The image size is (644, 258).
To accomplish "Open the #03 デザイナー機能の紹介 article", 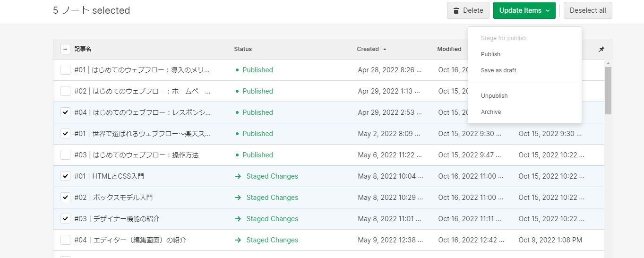I will point(117,219).
